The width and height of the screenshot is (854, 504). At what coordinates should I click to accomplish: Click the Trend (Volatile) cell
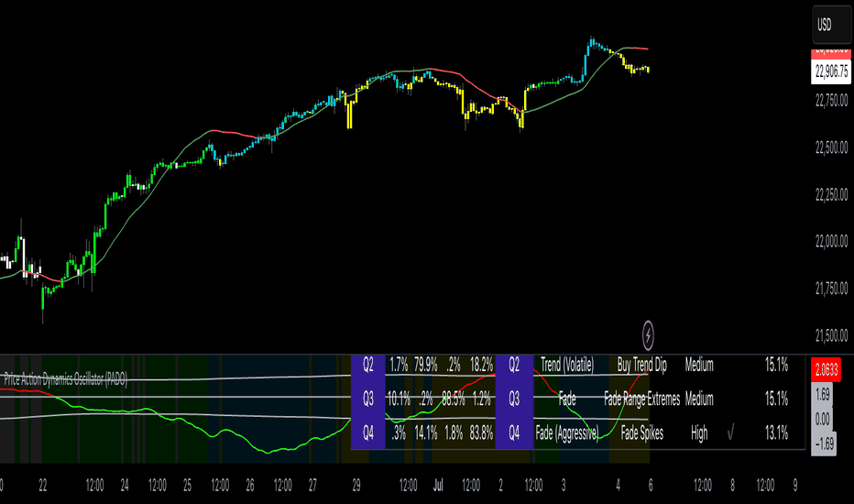[x=567, y=365]
